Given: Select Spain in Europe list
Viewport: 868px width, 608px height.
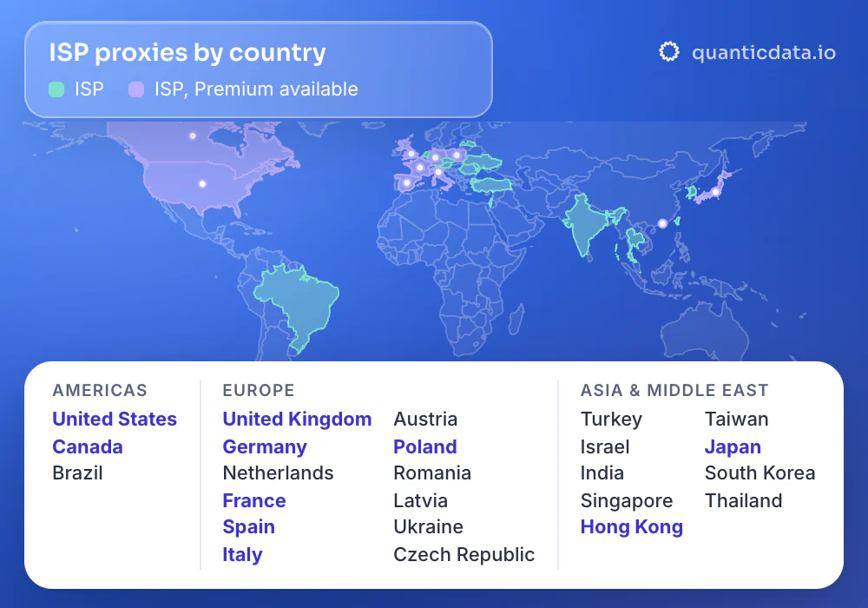Looking at the screenshot, I should point(248,527).
